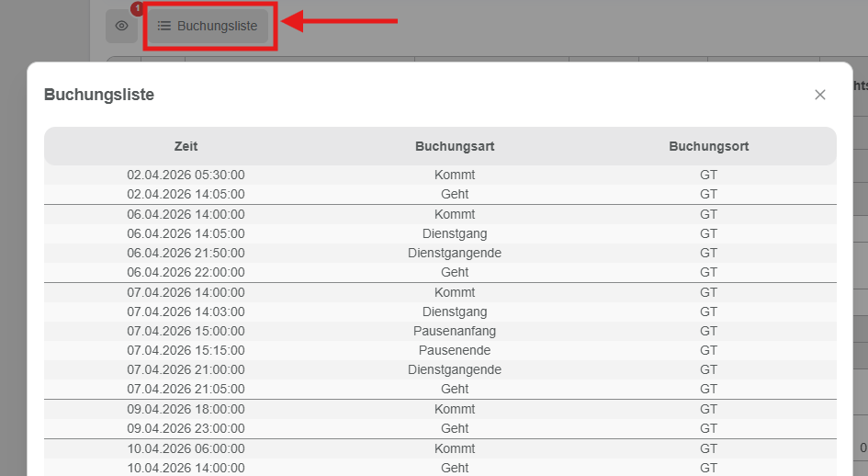Click the 10.04.2026 06:00:00 Kommt row
The height and width of the screenshot is (476, 868).
coord(440,448)
